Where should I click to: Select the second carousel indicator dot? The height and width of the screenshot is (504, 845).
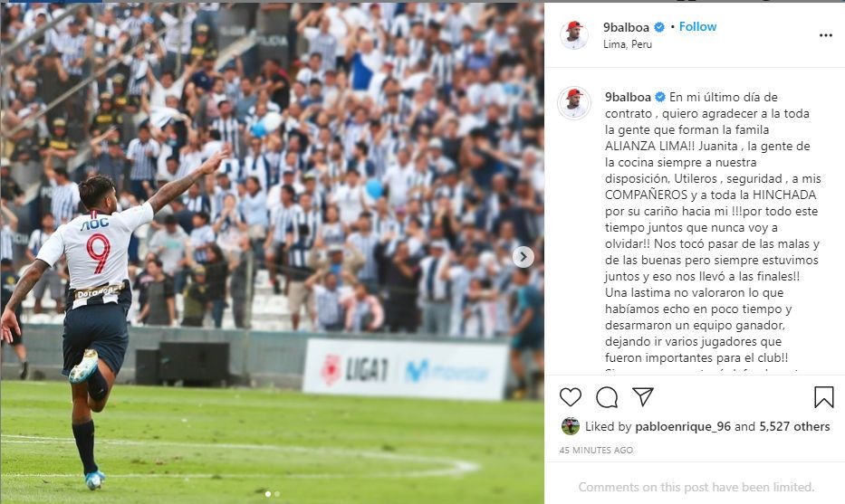tap(277, 493)
